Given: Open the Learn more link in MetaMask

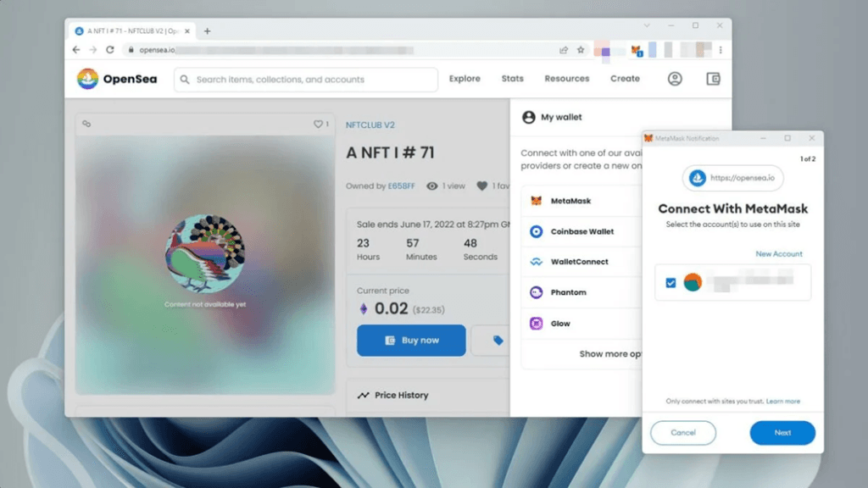Looking at the screenshot, I should tap(782, 401).
